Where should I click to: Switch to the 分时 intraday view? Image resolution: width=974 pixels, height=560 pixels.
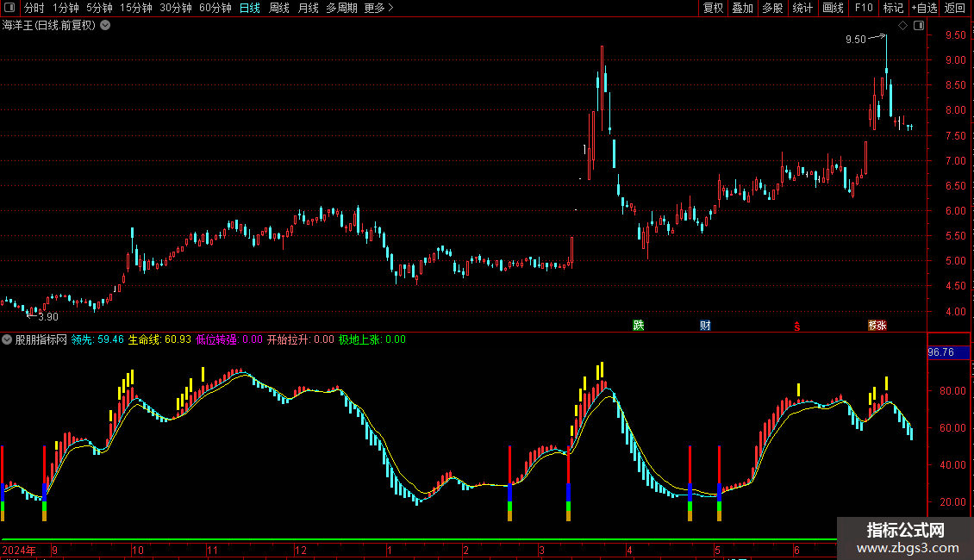pos(34,8)
